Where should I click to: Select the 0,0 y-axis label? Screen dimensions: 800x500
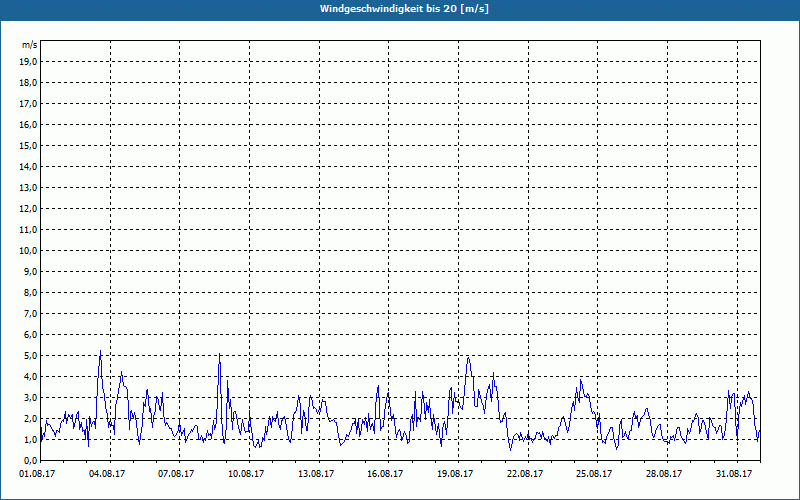click(x=30, y=460)
